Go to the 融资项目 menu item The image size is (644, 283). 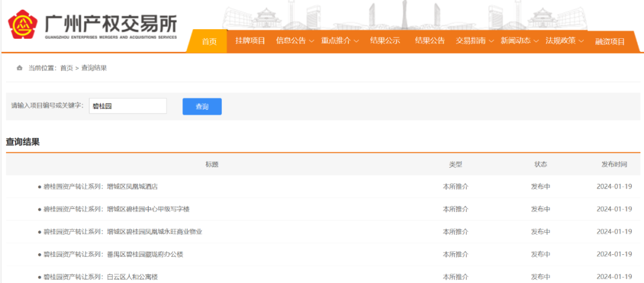[x=610, y=42]
